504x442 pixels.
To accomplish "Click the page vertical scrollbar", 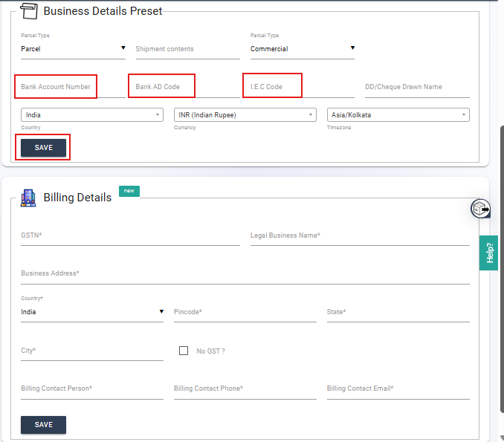I will click(x=502, y=269).
